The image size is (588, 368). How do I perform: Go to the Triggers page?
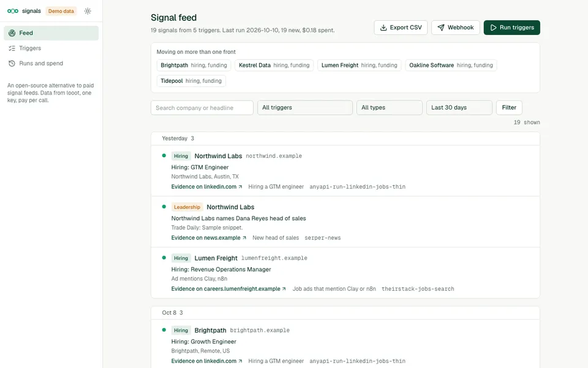click(x=51, y=48)
